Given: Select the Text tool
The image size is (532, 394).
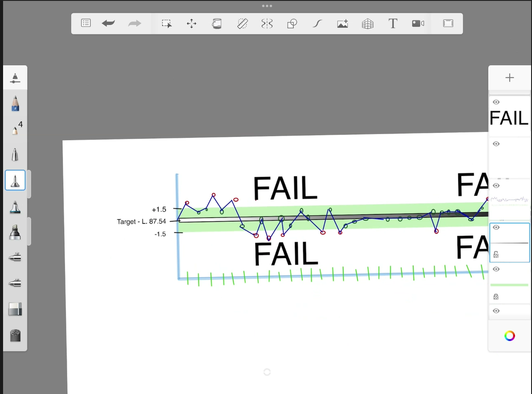Looking at the screenshot, I should 393,24.
